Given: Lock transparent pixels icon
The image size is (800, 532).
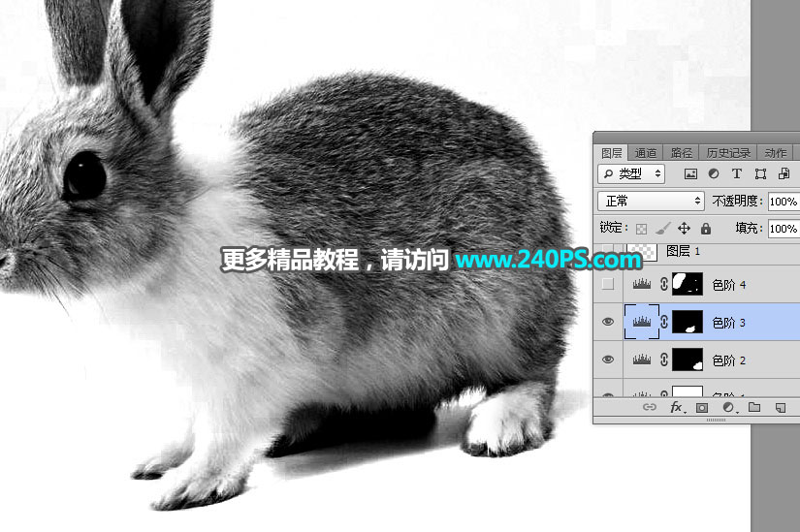Looking at the screenshot, I should (641, 229).
